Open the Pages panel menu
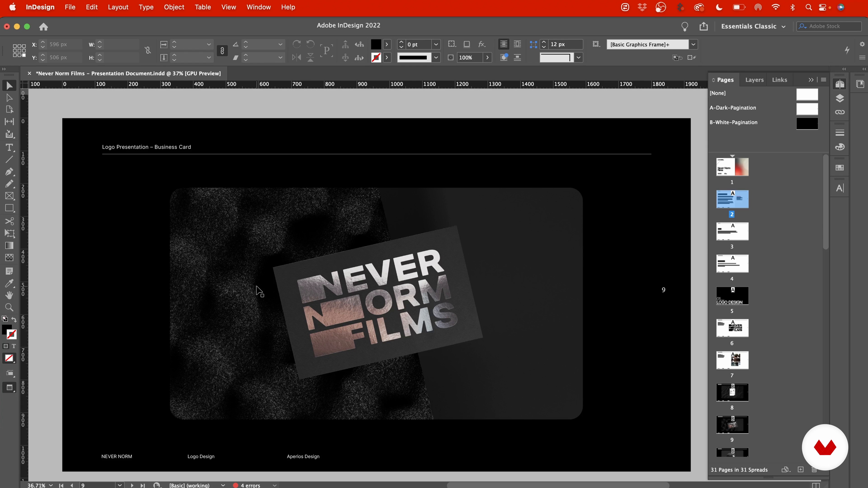This screenshot has width=868, height=488. [x=823, y=80]
